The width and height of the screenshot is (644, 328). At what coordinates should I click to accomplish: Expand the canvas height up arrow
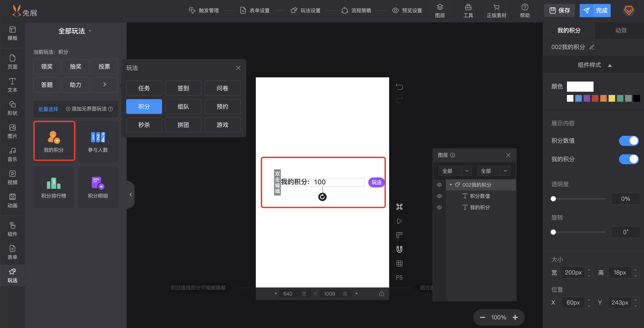coord(356,293)
